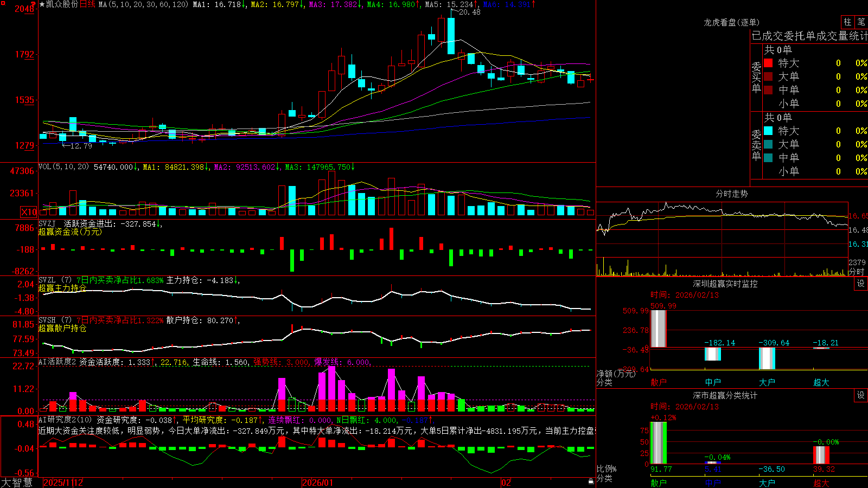The height and width of the screenshot is (488, 868).
Task: Select the VOL(5,10,20) indicator label
Action: point(63,167)
